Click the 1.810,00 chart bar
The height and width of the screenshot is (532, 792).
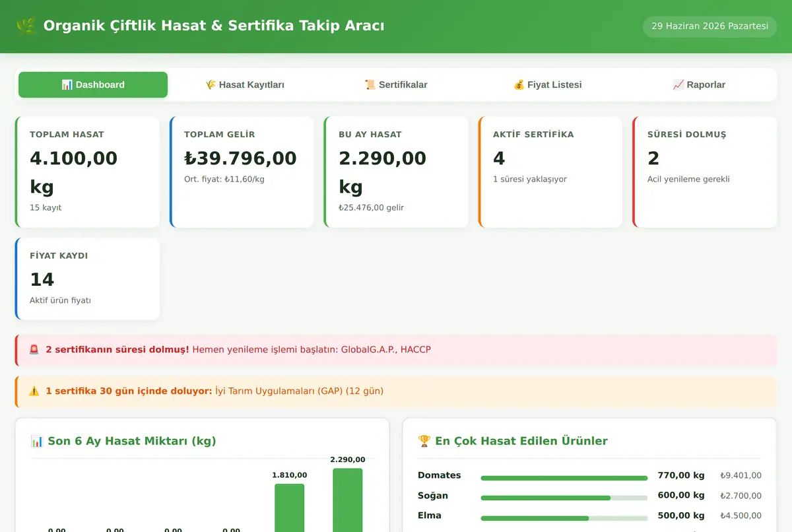point(290,508)
